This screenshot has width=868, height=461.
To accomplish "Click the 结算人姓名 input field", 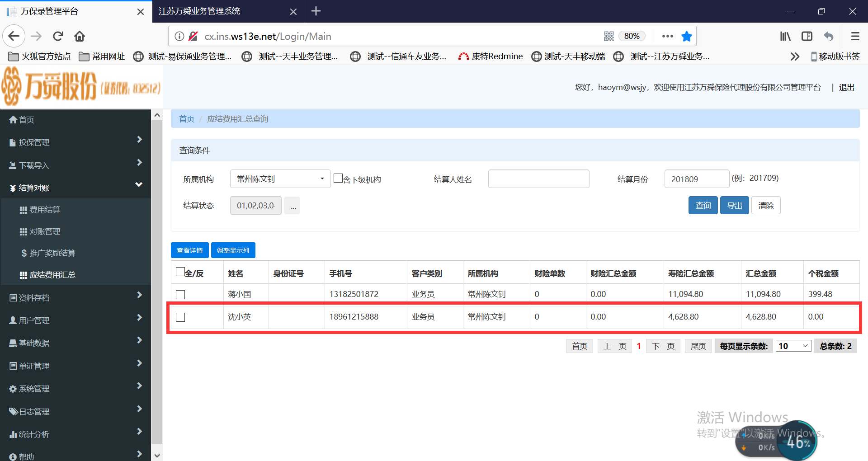I will tap(538, 179).
